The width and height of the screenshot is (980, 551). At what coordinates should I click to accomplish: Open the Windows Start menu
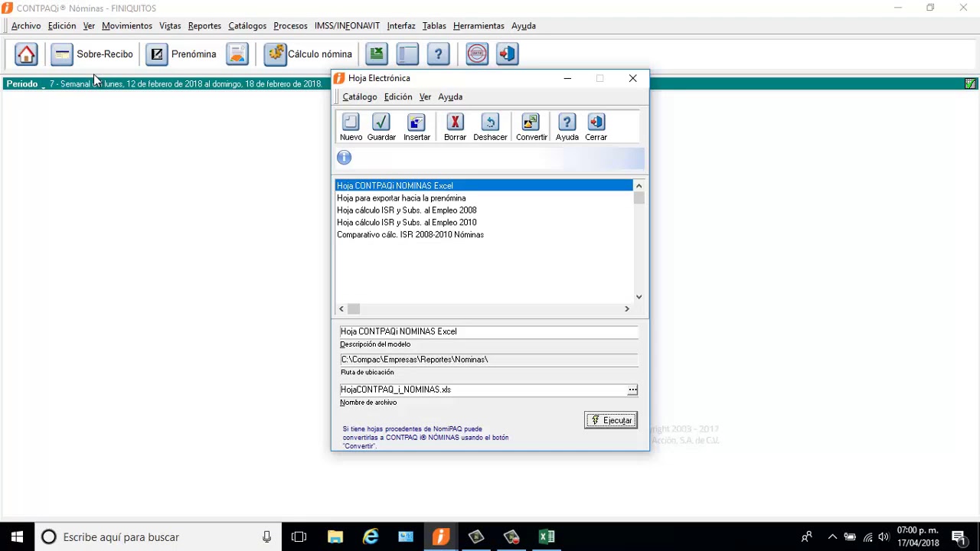[17, 537]
